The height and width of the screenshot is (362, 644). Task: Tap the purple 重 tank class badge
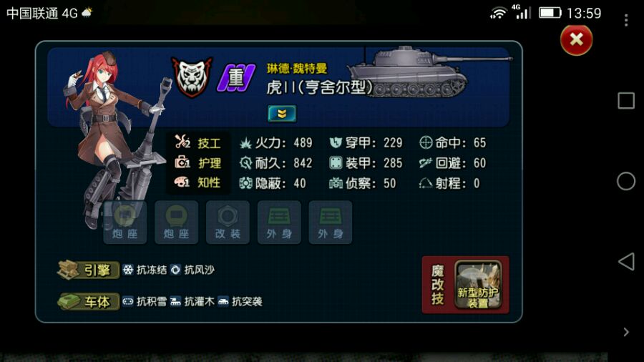coord(235,78)
